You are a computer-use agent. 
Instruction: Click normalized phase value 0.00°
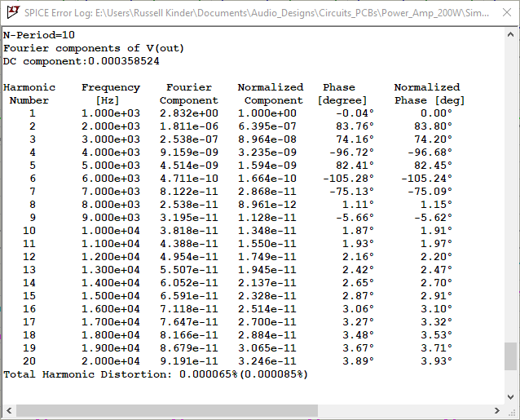[x=436, y=113]
